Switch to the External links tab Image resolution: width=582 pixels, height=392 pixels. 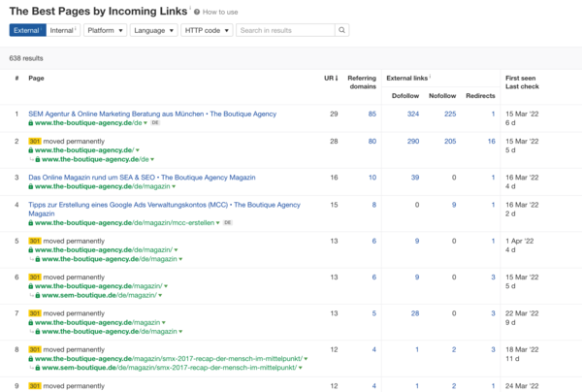(x=28, y=30)
